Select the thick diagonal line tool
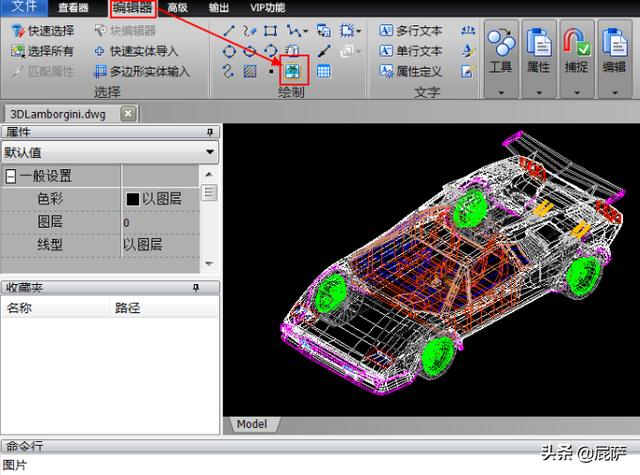Viewport: 640px width, 475px height. point(323,51)
